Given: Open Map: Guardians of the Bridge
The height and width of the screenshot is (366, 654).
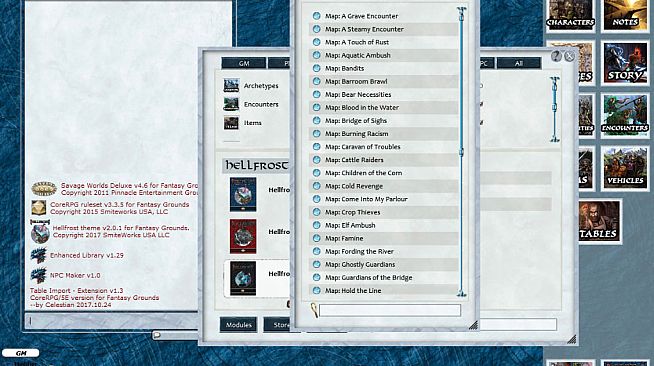Looking at the screenshot, I should [x=368, y=277].
